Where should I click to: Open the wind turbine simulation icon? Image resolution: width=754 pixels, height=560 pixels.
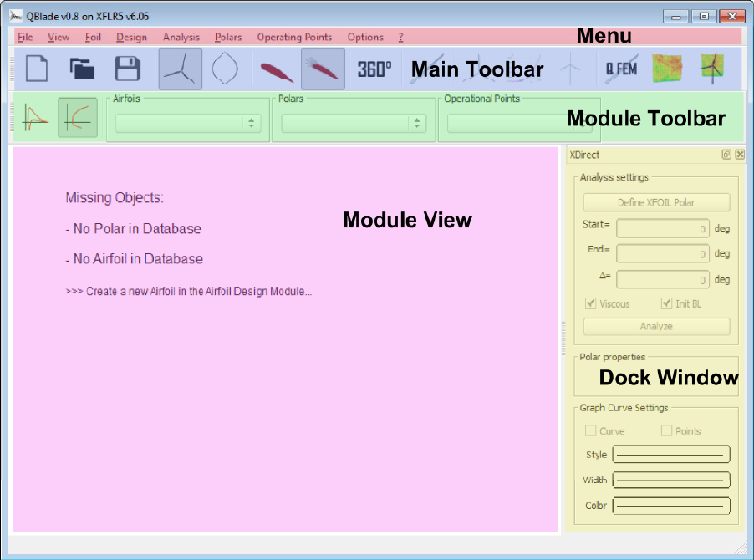pyautogui.click(x=712, y=69)
